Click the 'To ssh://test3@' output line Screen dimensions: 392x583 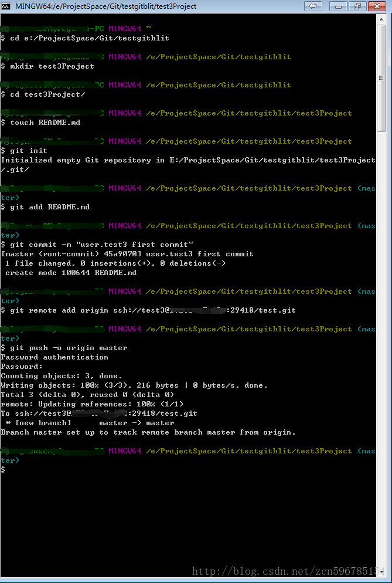tap(99, 413)
